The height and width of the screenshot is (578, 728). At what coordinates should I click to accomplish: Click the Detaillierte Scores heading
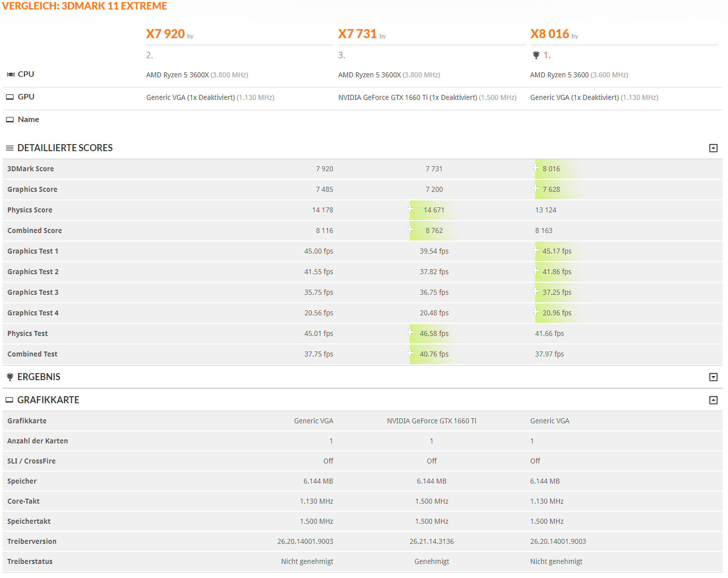coord(65,148)
